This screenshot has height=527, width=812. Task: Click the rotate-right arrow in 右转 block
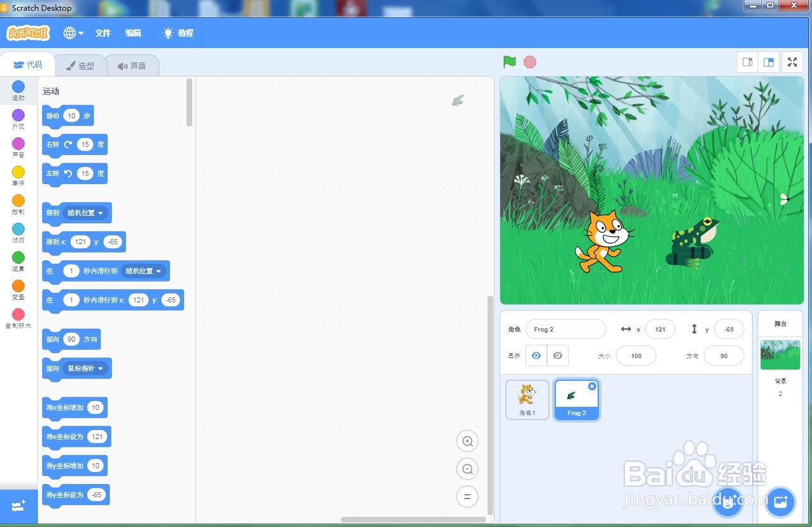(x=68, y=144)
